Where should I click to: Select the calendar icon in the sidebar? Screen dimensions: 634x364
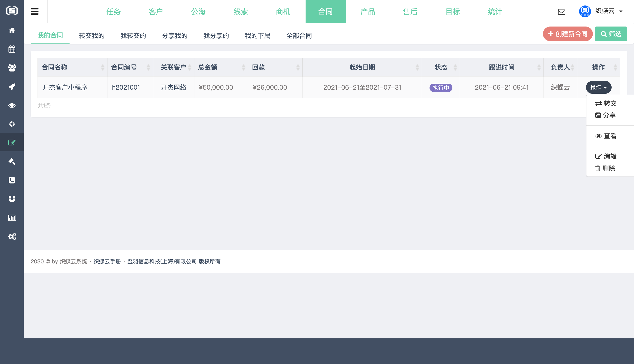pos(12,49)
